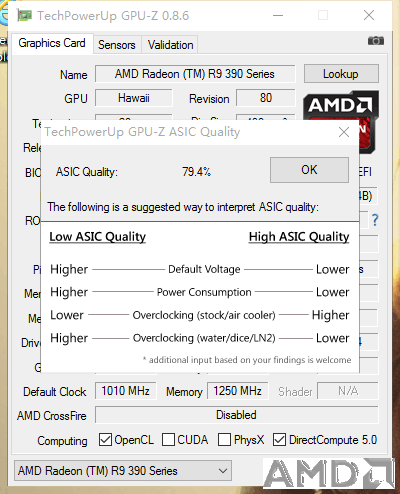The image size is (400, 494).
Task: Click the Low ASIC Quality heading
Action: (98, 237)
